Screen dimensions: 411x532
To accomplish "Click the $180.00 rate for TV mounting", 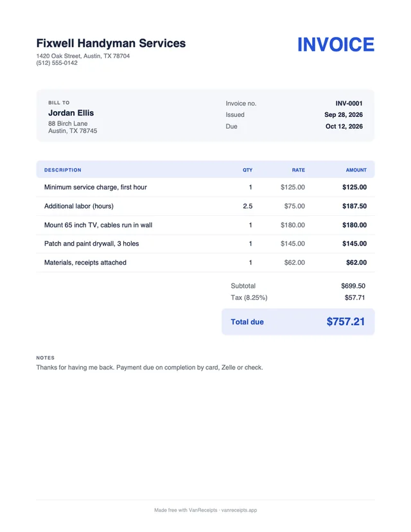I will pos(293,226).
